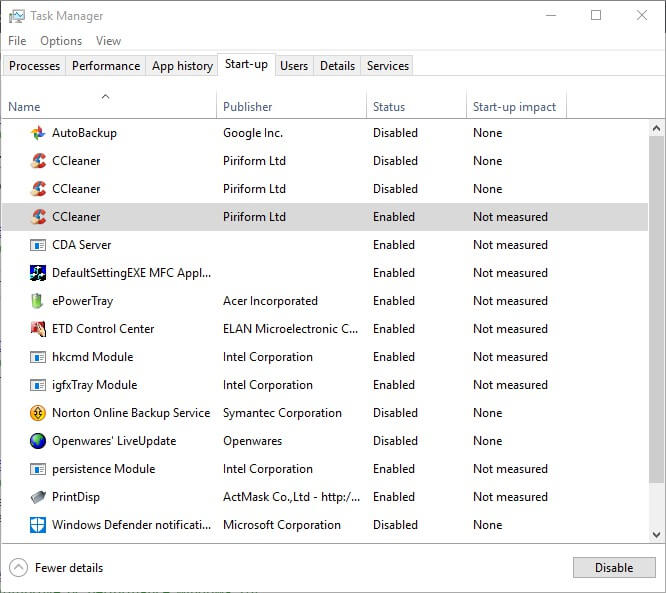The width and height of the screenshot is (666, 593).
Task: Click the Acer Incorporated publisher cell
Action: point(270,301)
